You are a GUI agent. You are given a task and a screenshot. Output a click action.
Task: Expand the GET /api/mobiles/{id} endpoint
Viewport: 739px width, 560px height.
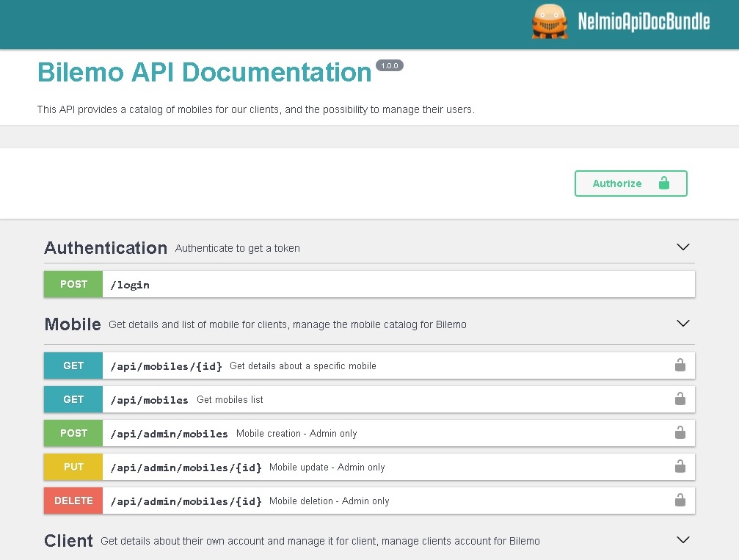click(x=369, y=366)
